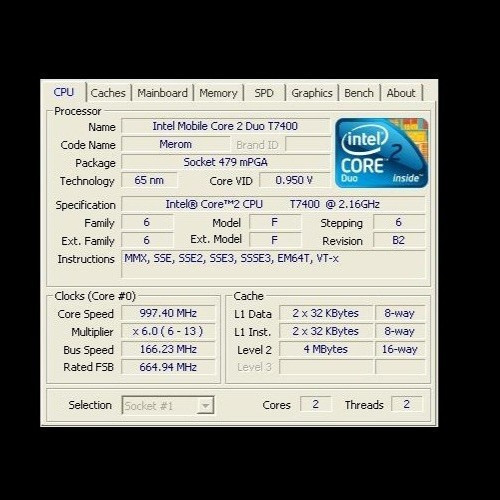Click the Socket 479 mPGA package value
Screen dimensions: 500x500
226,162
